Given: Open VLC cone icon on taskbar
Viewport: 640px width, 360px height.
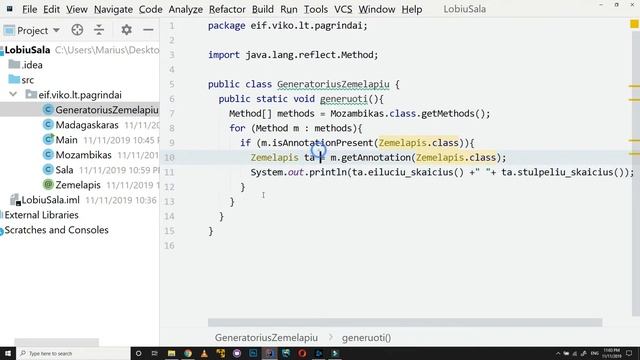Looking at the screenshot, I should point(204,353).
